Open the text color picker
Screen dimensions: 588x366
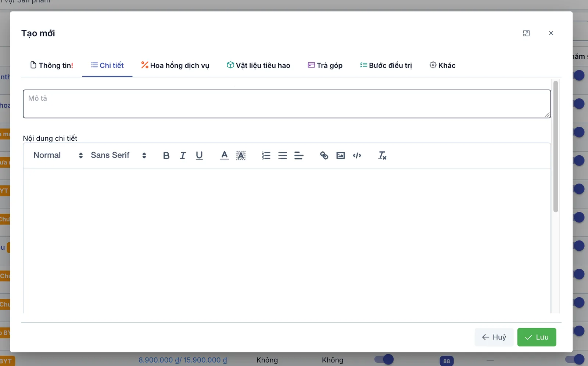pyautogui.click(x=225, y=156)
